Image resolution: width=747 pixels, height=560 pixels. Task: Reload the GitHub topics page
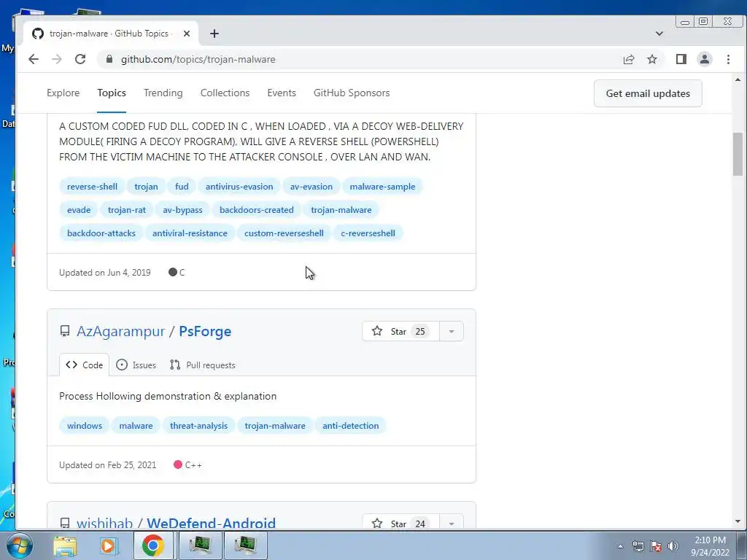(80, 59)
